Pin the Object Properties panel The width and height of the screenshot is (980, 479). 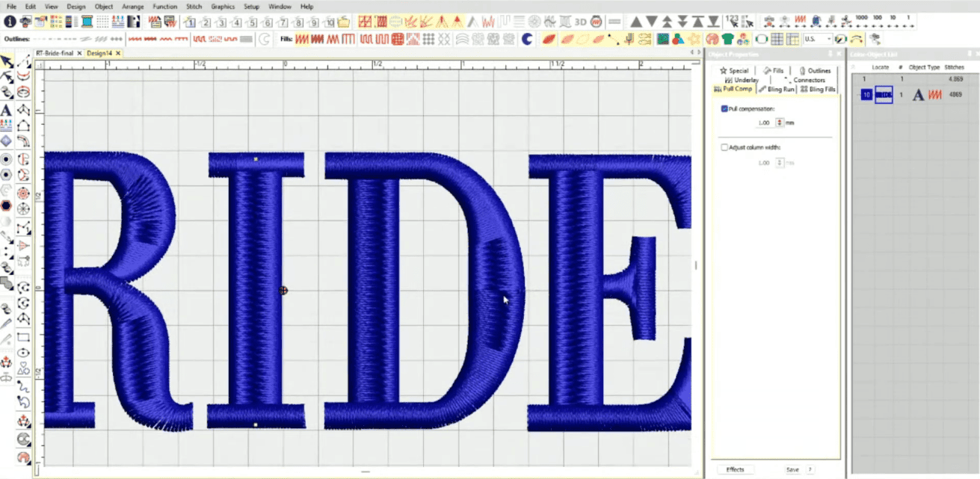(x=830, y=54)
